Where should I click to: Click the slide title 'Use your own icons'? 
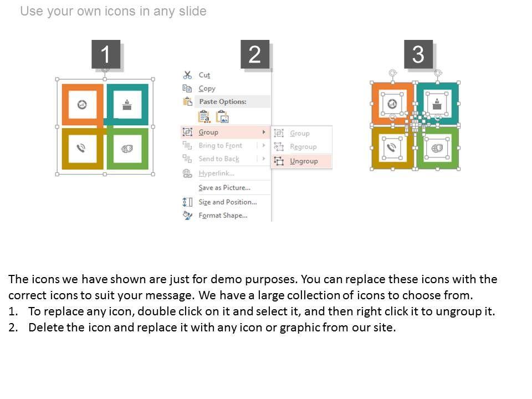tap(113, 11)
